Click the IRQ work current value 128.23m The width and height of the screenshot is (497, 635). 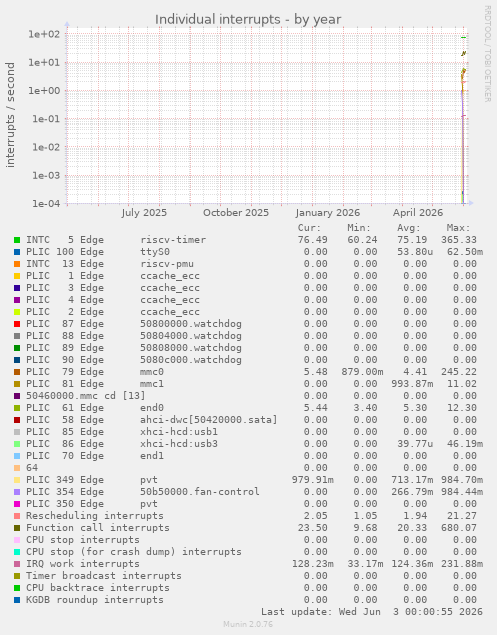pos(313,564)
